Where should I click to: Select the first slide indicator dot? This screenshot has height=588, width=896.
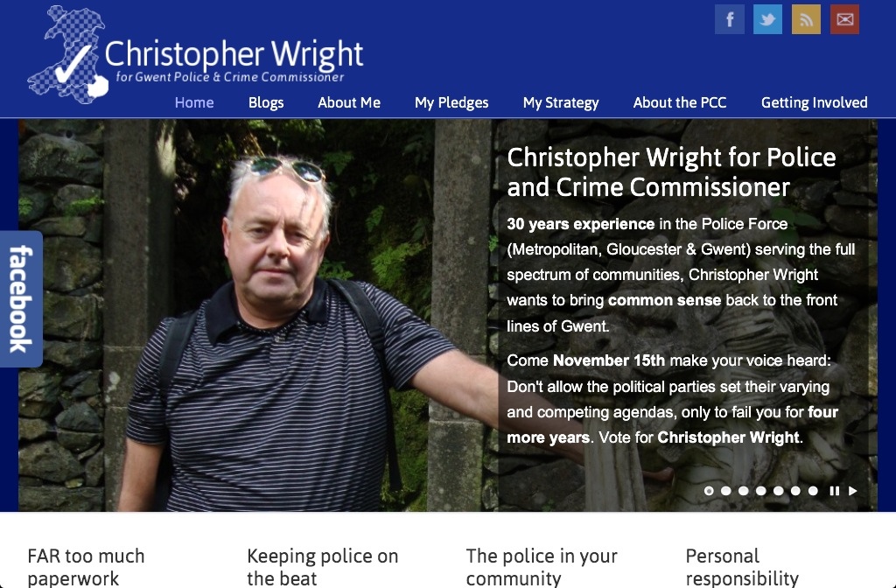tap(709, 491)
